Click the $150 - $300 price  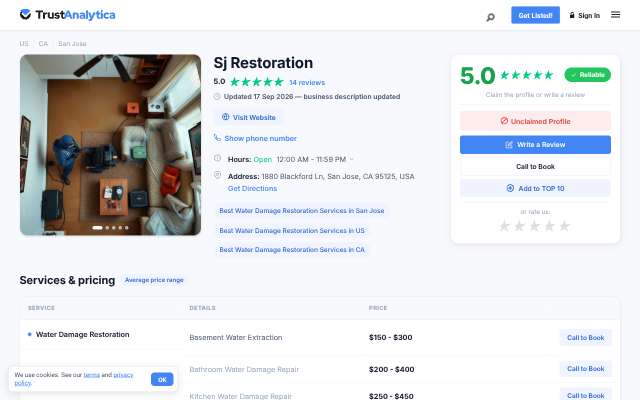pos(391,338)
